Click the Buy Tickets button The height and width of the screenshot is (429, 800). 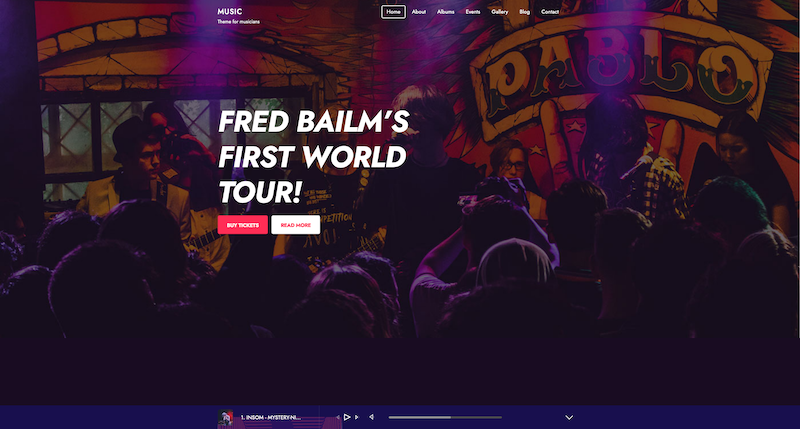click(243, 225)
